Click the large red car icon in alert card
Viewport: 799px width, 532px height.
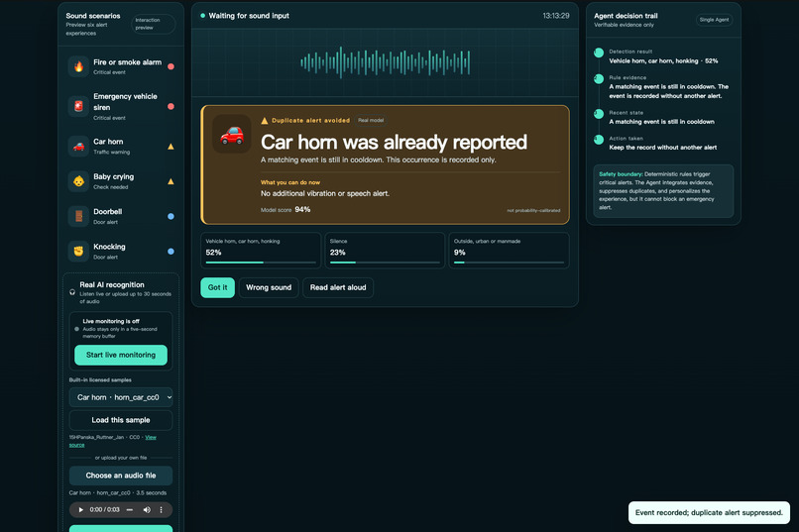232,135
